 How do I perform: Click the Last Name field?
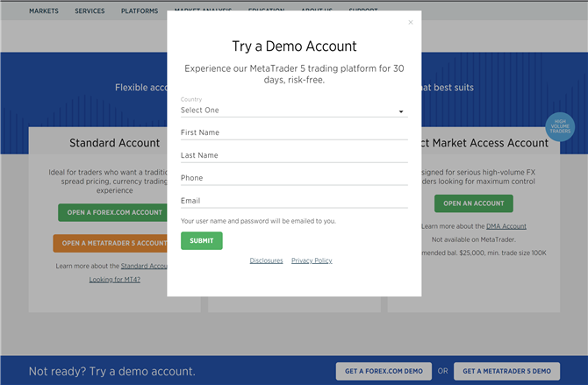point(294,155)
